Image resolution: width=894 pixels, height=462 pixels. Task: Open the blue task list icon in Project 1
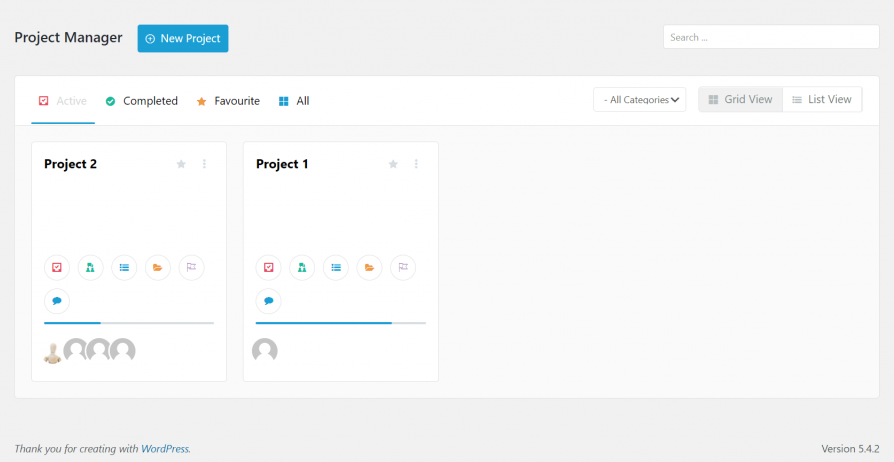point(336,268)
